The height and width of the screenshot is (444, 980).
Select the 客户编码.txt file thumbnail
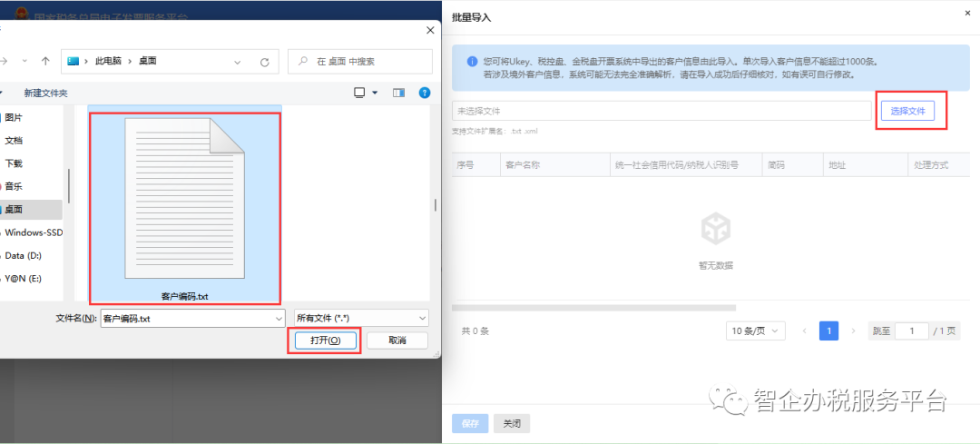coord(185,208)
